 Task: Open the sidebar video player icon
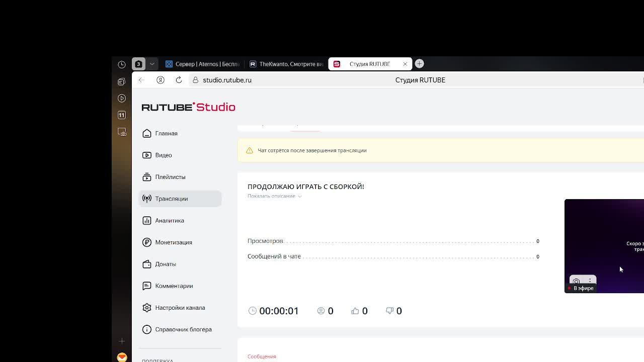(122, 98)
